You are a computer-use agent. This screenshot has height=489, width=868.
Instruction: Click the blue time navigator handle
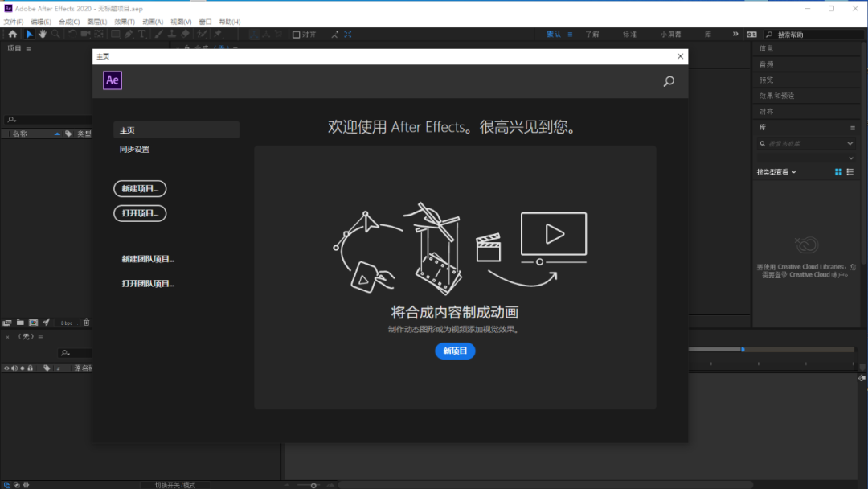tap(743, 349)
